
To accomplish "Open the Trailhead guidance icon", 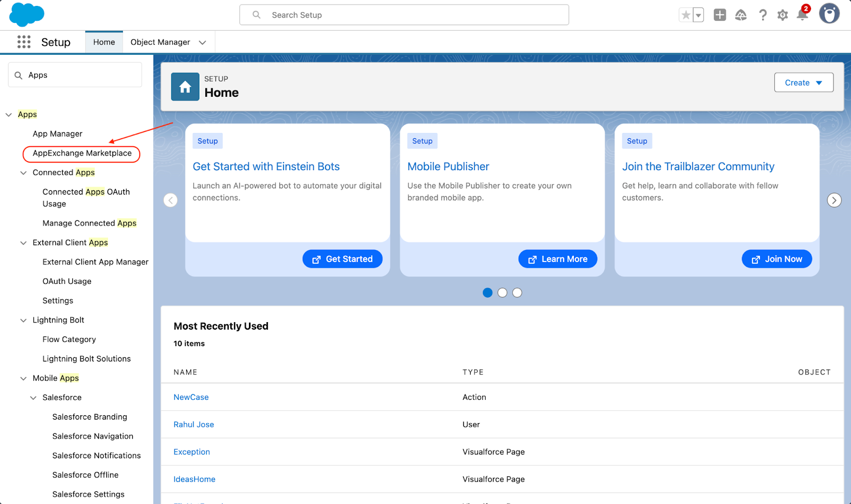I will tap(741, 15).
